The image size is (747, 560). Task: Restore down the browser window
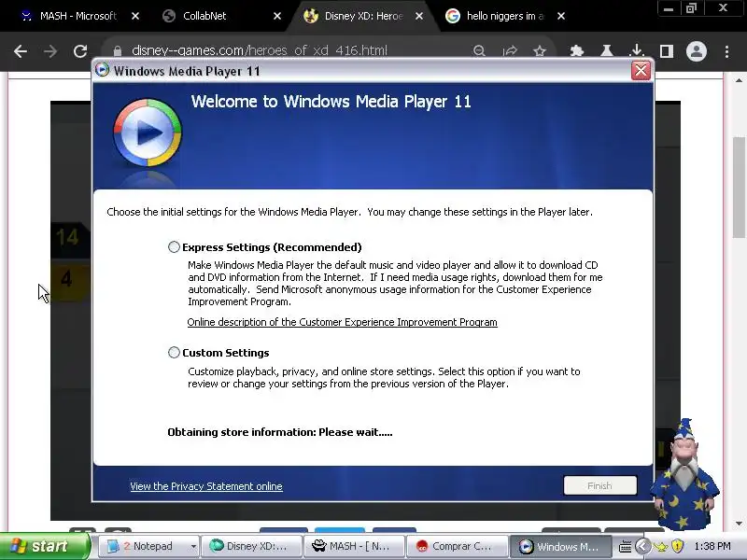(691, 8)
